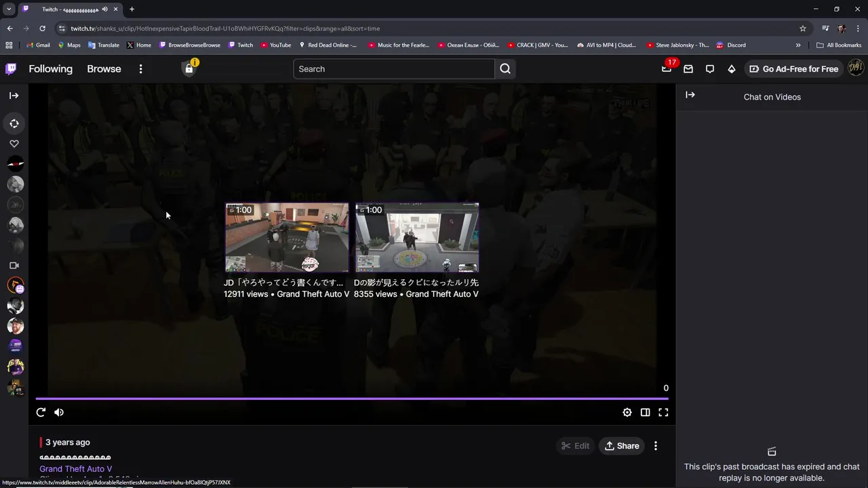The height and width of the screenshot is (488, 868).
Task: Open the Twitch whispers chat icon
Action: point(710,68)
